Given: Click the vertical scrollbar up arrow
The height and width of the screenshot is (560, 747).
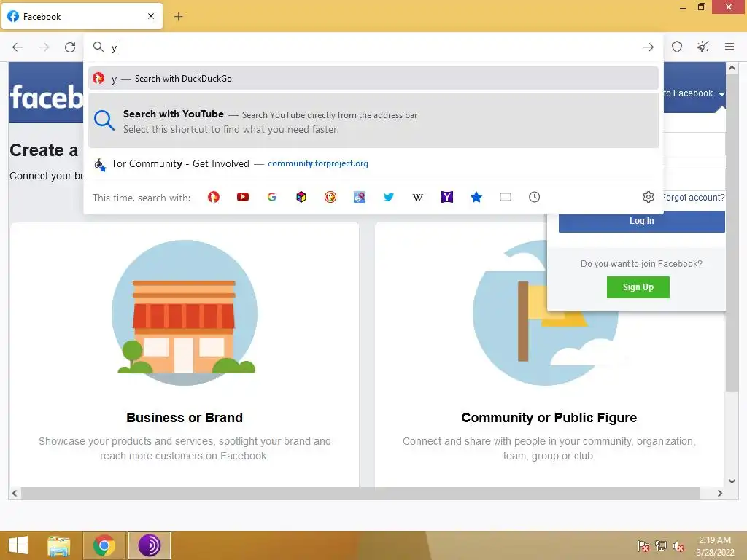Looking at the screenshot, I should coord(732,68).
